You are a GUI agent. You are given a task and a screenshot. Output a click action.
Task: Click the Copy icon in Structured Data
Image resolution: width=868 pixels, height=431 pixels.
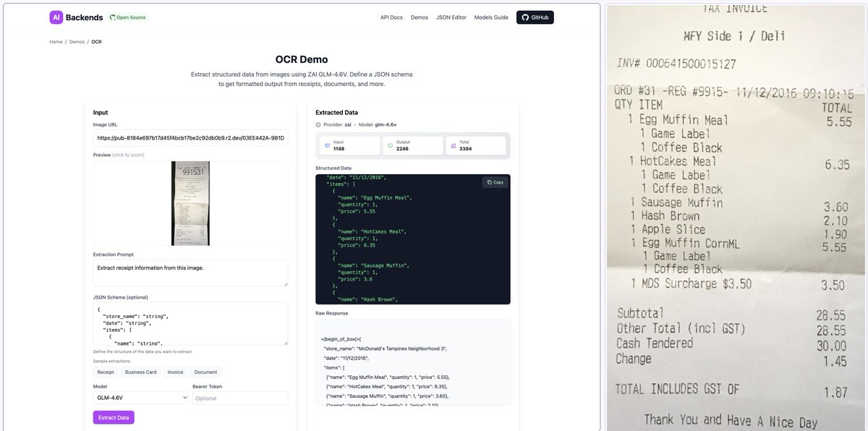(490, 182)
